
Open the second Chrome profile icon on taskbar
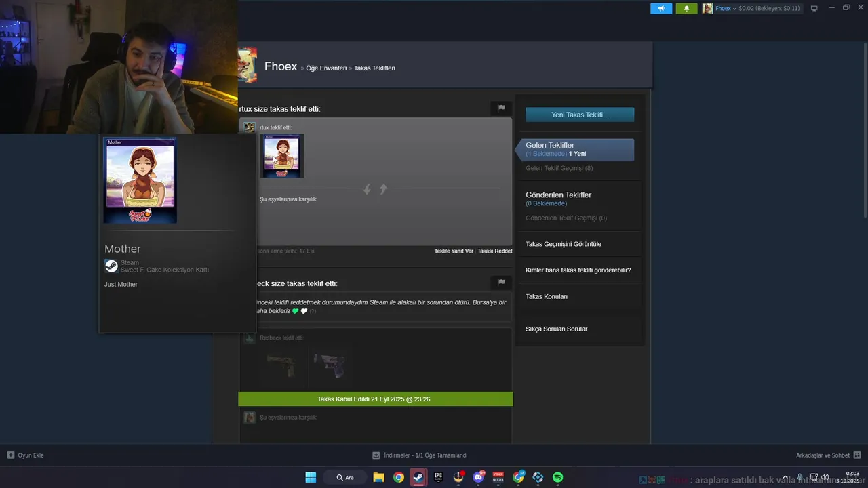pyautogui.click(x=519, y=477)
